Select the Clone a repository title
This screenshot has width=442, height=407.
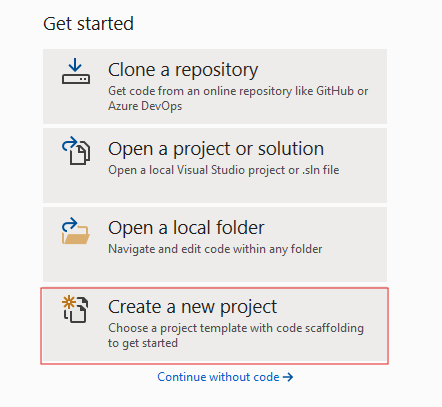click(x=183, y=70)
